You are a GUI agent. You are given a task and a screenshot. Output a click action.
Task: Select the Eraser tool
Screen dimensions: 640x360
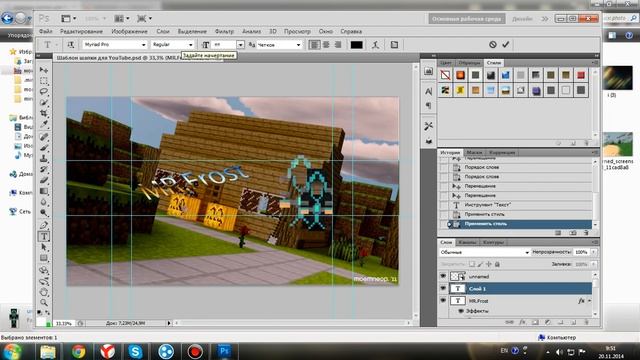(x=44, y=180)
